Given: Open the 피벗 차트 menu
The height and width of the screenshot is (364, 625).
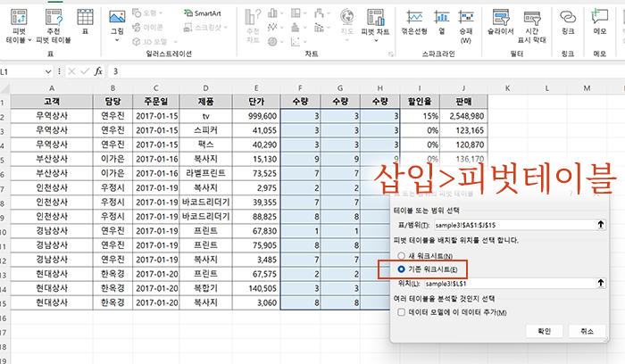Looking at the screenshot, I should 375,26.
